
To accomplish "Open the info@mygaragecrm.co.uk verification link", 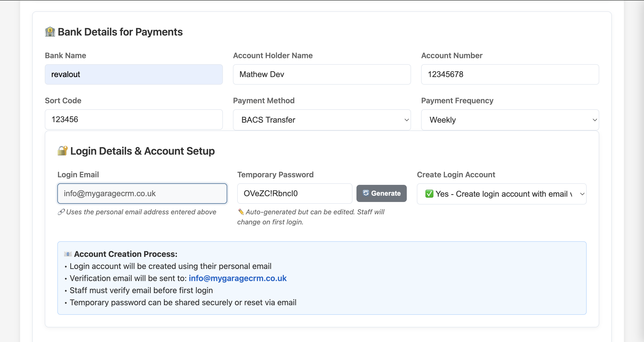I will [x=237, y=278].
